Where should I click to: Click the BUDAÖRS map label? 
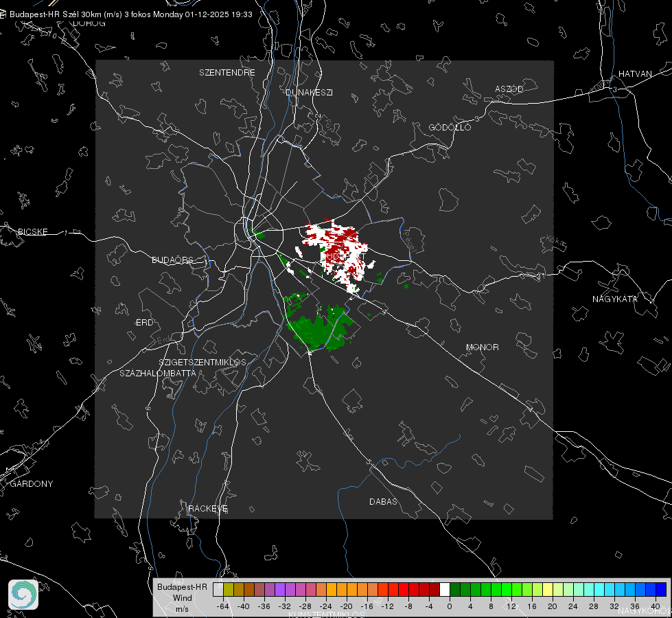click(x=173, y=260)
